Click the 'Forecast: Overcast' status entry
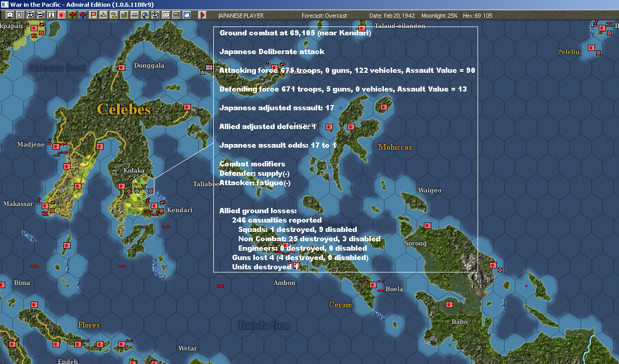Screen dimensions: 619x364 pyautogui.click(x=324, y=16)
